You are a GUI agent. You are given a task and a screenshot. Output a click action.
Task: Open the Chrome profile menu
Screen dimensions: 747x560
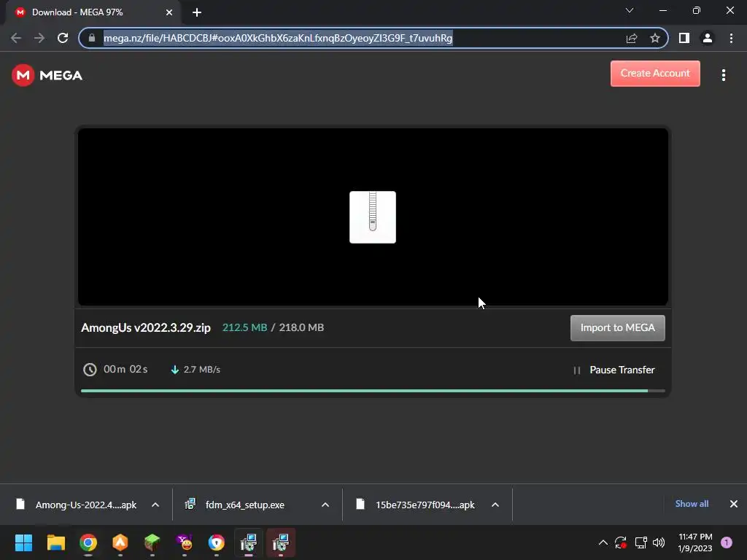click(708, 38)
